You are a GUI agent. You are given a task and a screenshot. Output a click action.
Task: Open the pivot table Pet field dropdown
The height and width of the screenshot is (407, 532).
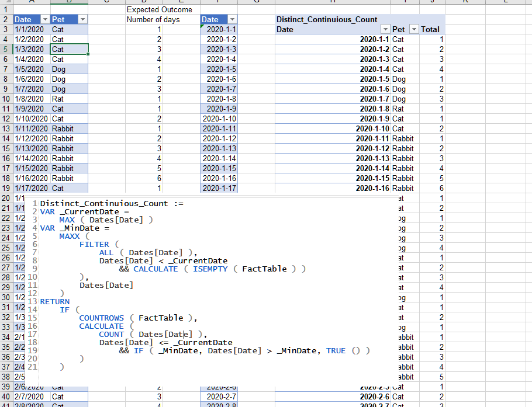tap(414, 29)
